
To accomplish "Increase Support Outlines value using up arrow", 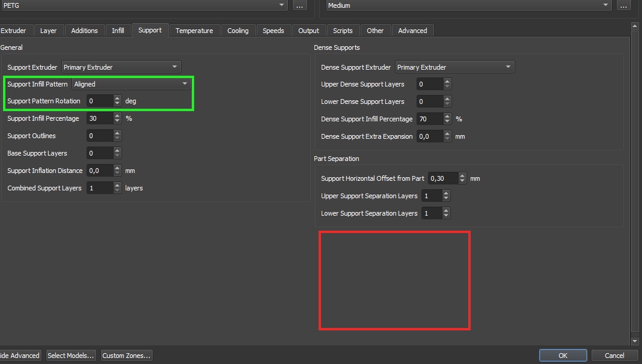I will click(x=117, y=133).
